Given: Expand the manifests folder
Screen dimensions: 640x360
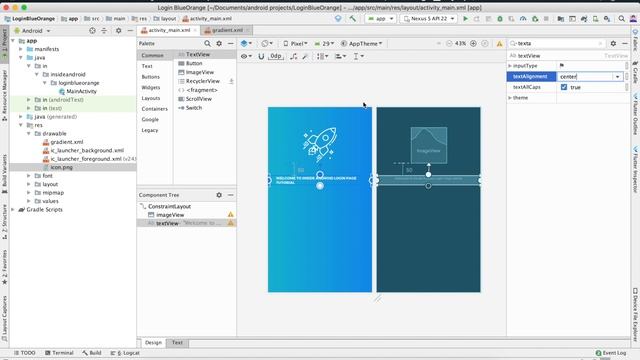Looking at the screenshot, I should (21, 49).
